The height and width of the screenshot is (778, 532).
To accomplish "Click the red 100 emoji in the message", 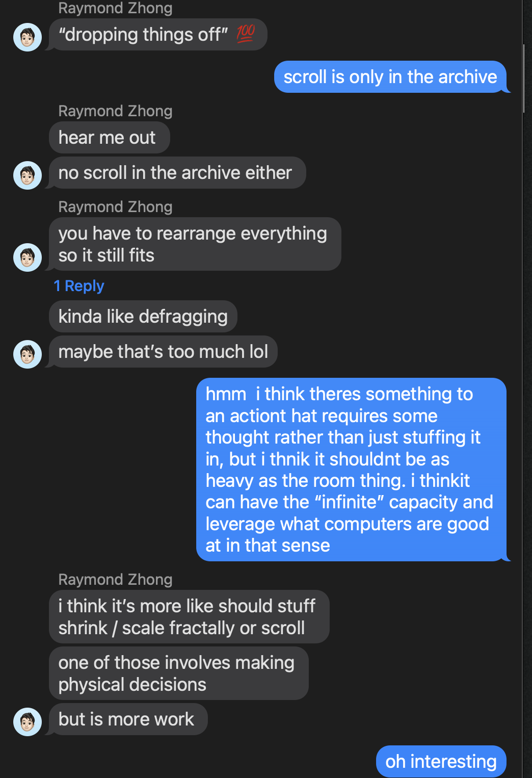I will 245,34.
